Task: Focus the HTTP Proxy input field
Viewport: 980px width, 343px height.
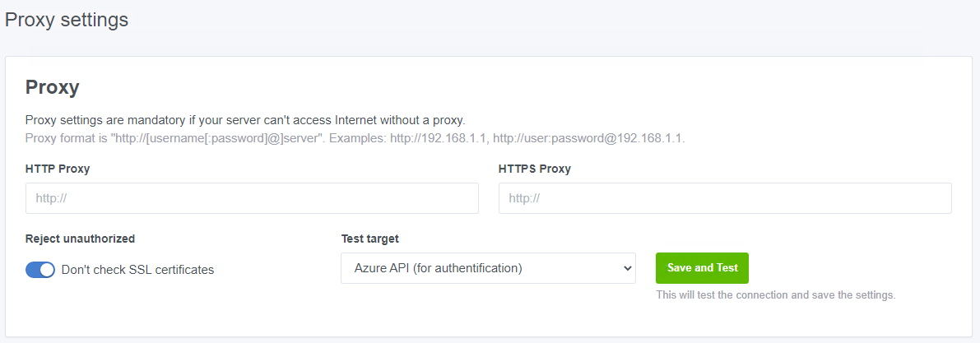Action: (252, 198)
